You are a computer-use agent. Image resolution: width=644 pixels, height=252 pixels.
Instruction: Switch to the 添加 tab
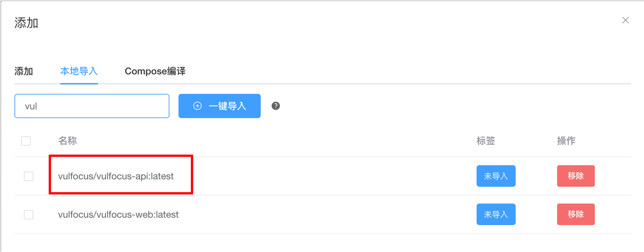tap(24, 71)
